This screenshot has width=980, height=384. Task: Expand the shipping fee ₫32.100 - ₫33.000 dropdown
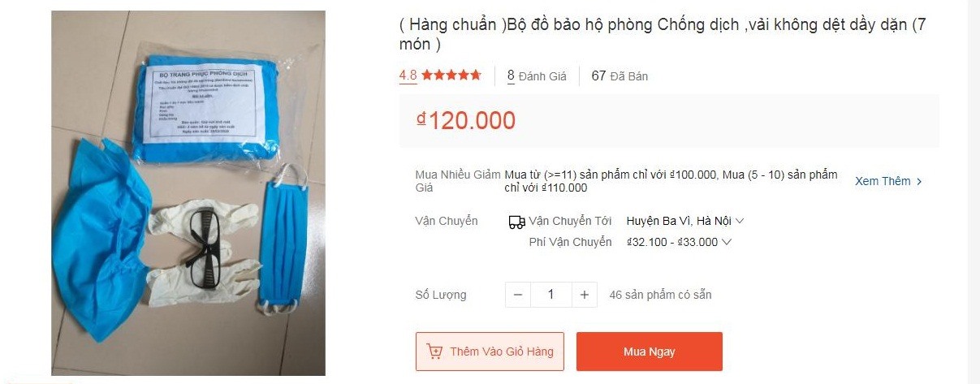679,242
